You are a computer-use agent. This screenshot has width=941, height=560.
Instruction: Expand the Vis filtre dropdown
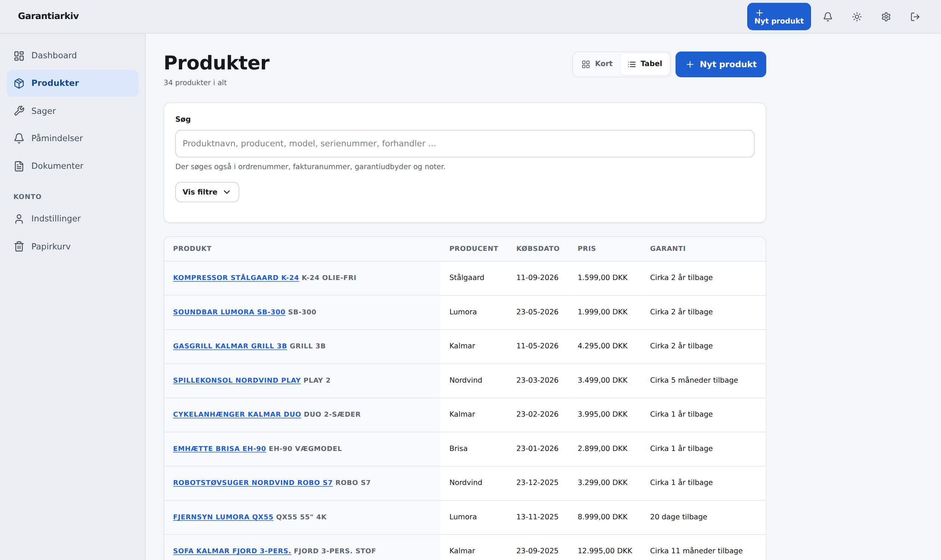coord(207,192)
